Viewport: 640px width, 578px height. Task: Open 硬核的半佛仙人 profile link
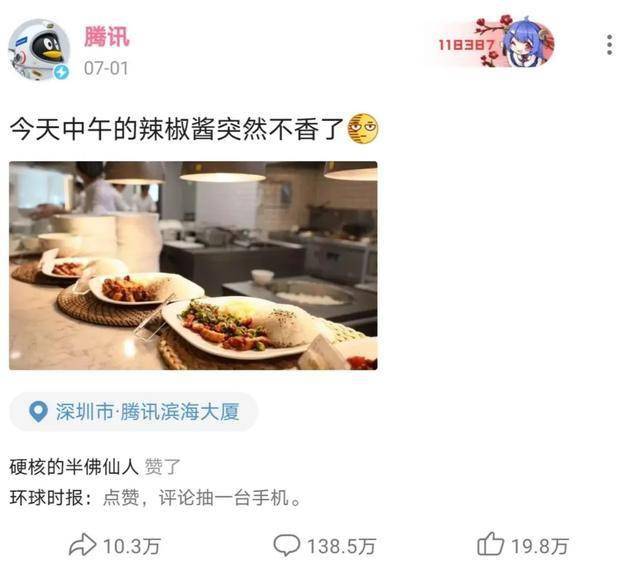pyautogui.click(x=74, y=467)
